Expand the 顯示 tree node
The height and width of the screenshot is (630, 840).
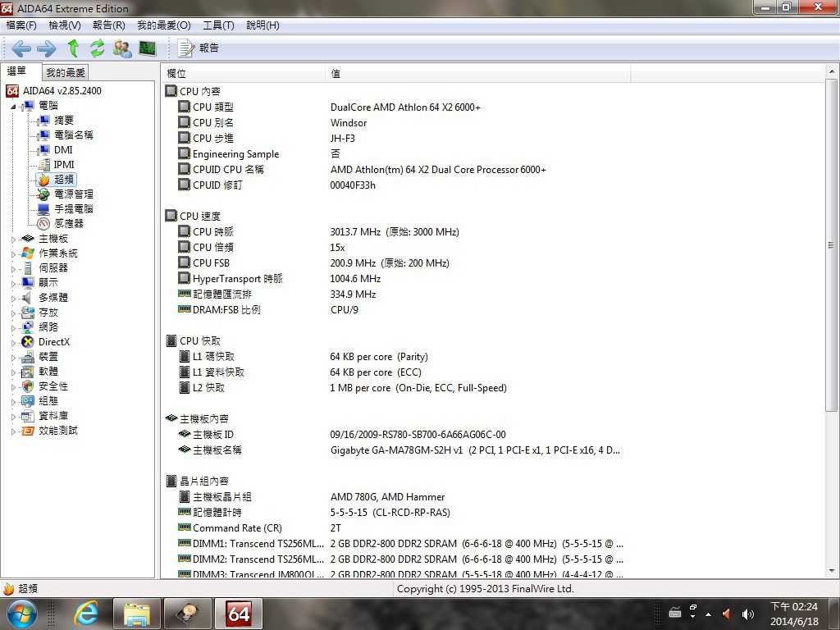[13, 283]
